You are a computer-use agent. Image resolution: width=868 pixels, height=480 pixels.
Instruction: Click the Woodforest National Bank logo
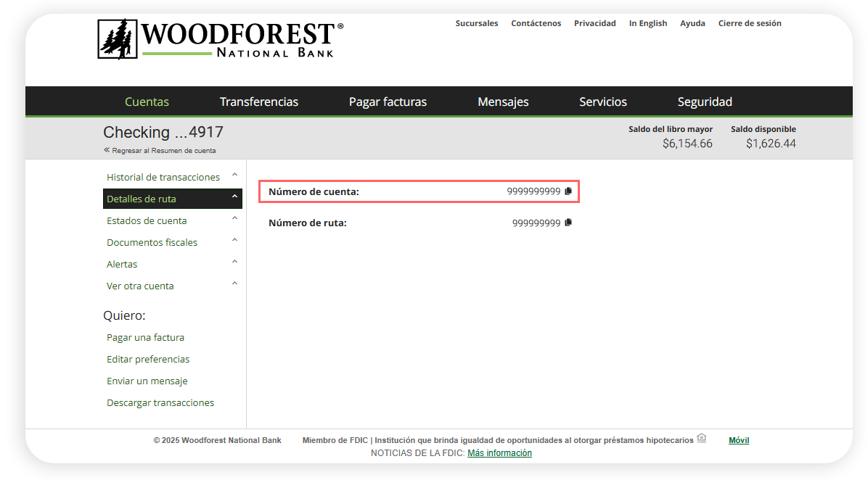[220, 39]
